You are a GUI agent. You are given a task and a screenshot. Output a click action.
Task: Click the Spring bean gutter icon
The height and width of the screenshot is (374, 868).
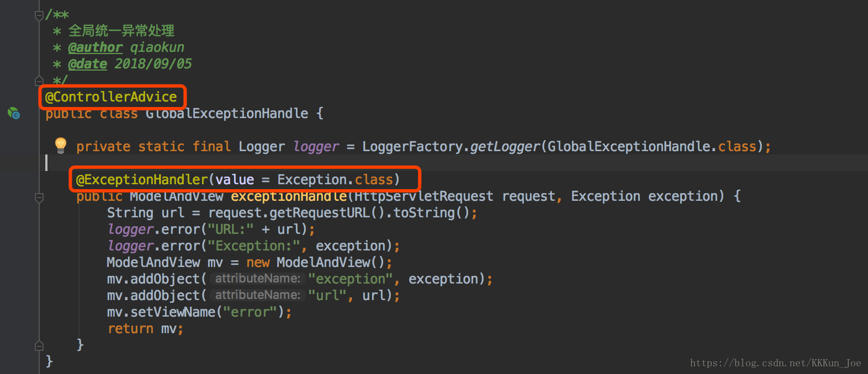click(14, 114)
